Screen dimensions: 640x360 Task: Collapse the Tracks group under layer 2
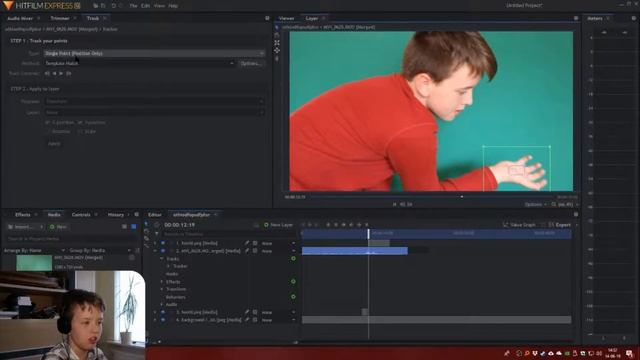coord(162,258)
